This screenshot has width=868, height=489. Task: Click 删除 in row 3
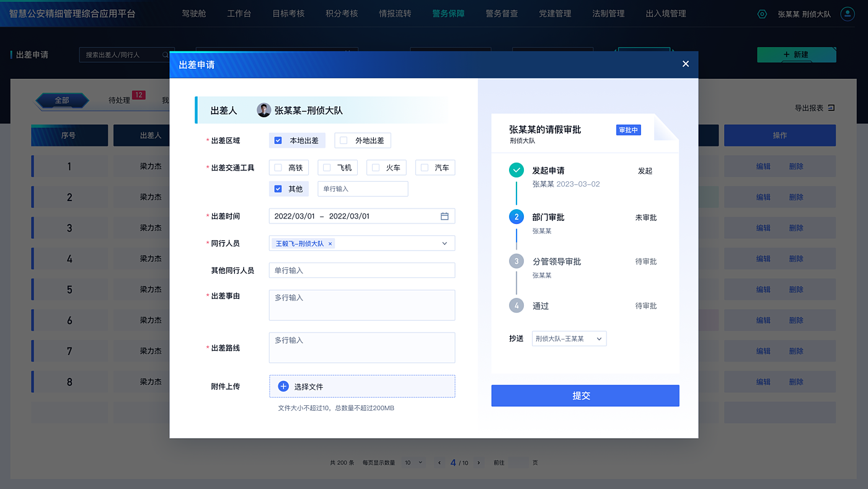[x=796, y=228]
